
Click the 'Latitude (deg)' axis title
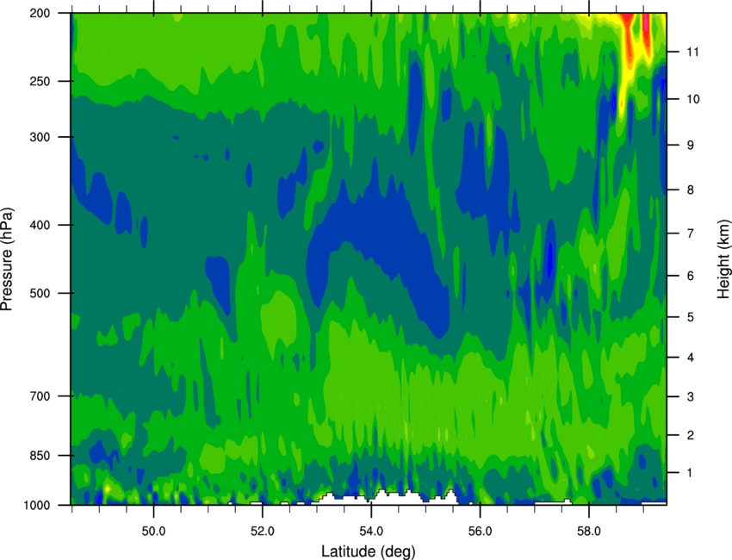(x=369, y=551)
